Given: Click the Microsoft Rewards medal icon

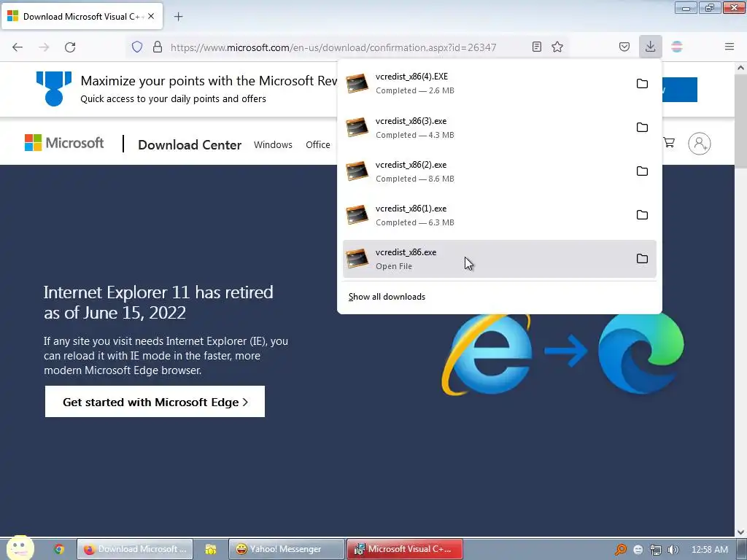Looking at the screenshot, I should [54, 88].
